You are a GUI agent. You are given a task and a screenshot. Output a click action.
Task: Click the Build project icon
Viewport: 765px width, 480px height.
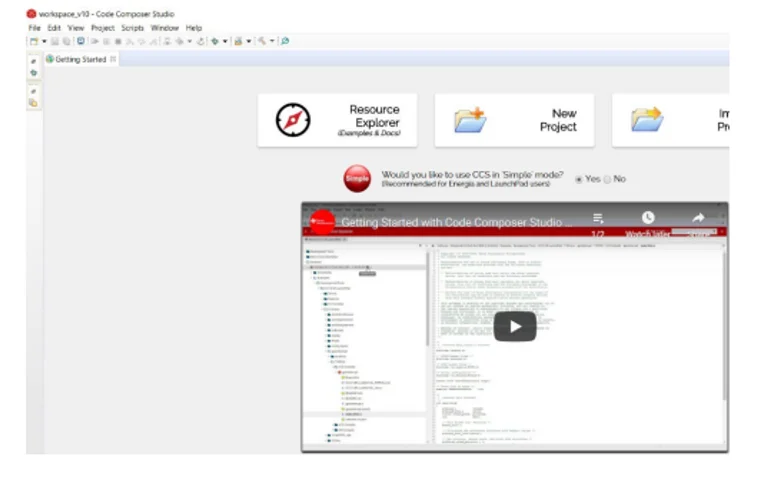click(238, 41)
